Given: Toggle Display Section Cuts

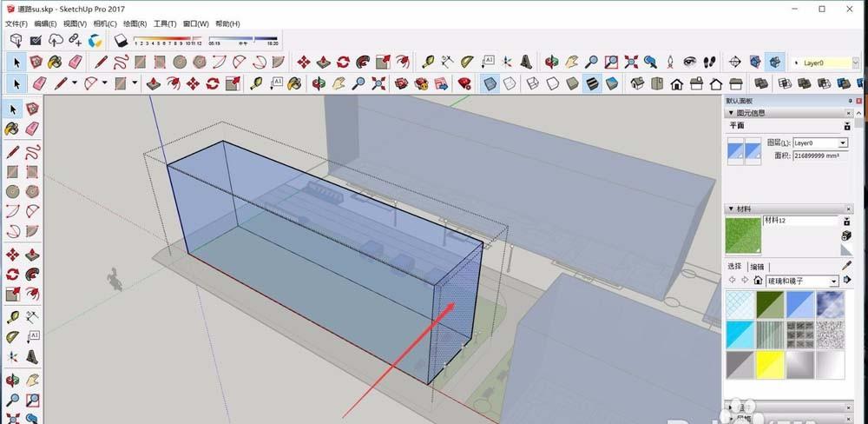Looking at the screenshot, I should point(775,62).
